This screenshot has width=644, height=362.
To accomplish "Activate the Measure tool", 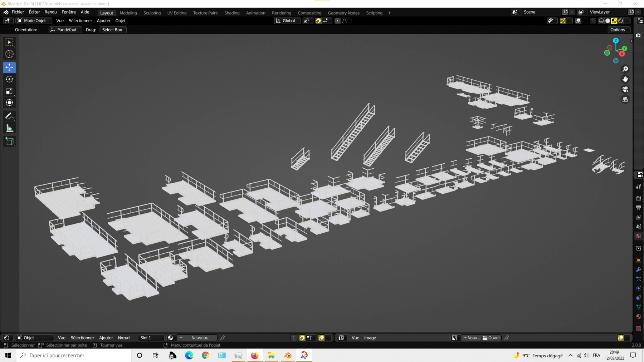I will pos(9,128).
